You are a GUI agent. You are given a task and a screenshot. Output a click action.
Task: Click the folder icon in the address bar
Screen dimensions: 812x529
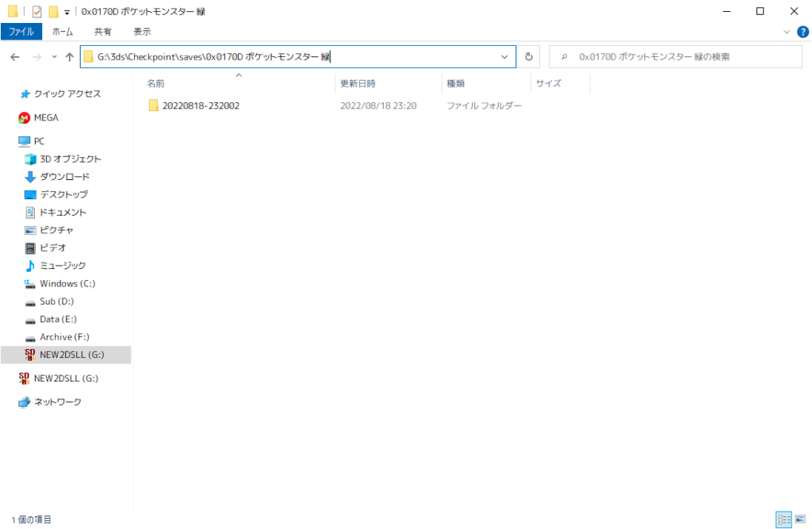point(89,56)
